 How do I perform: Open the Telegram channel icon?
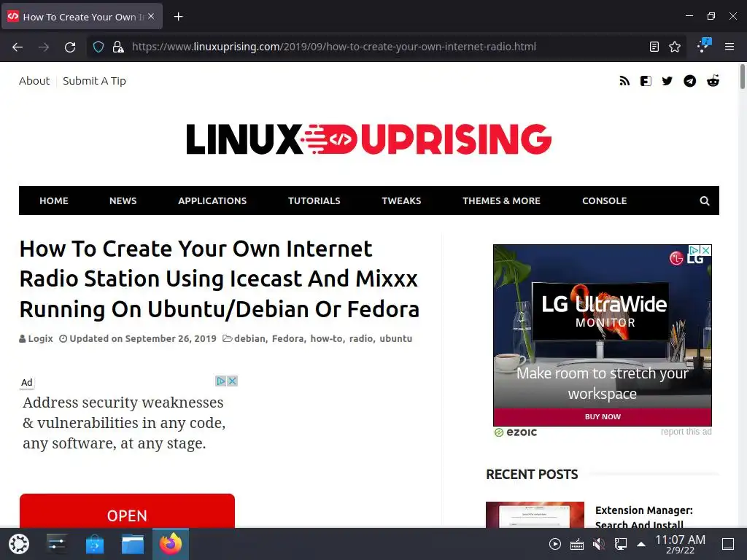pos(690,81)
